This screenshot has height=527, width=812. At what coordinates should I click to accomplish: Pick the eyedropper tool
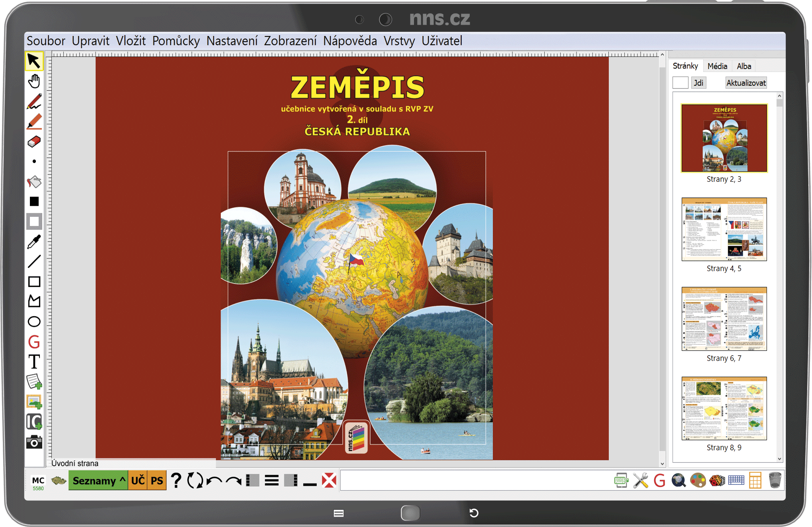pyautogui.click(x=34, y=242)
